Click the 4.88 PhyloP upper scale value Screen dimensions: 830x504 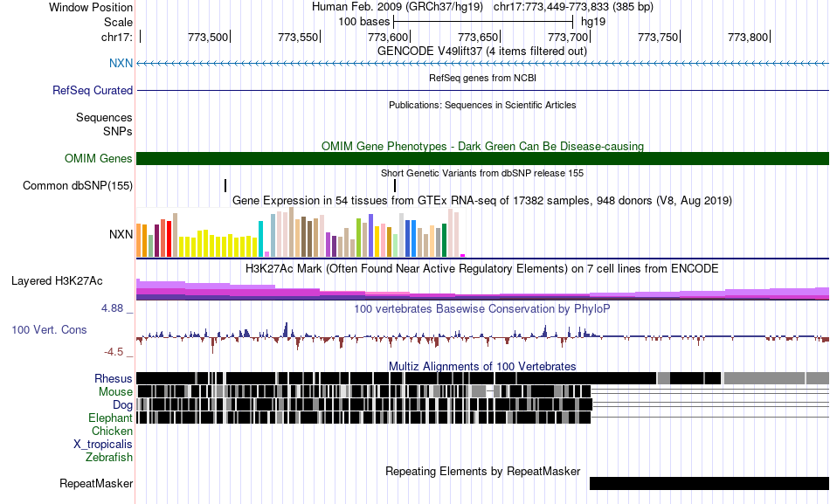click(112, 308)
